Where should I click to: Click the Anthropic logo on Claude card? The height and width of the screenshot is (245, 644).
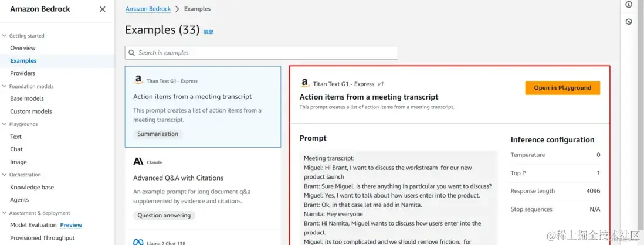click(138, 162)
